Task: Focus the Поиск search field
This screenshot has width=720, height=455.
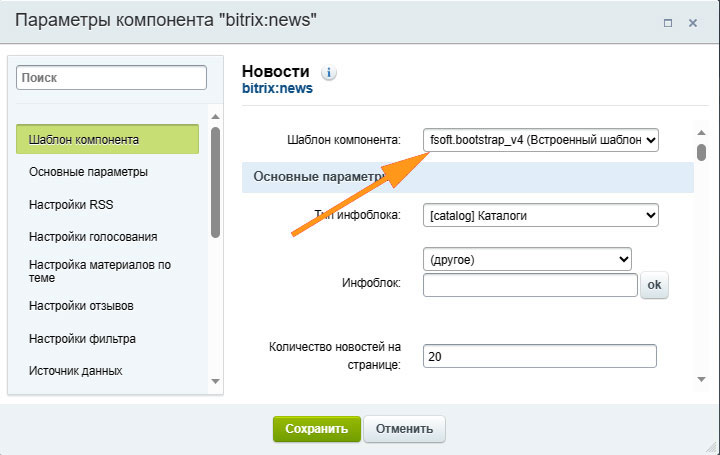Action: pyautogui.click(x=111, y=77)
